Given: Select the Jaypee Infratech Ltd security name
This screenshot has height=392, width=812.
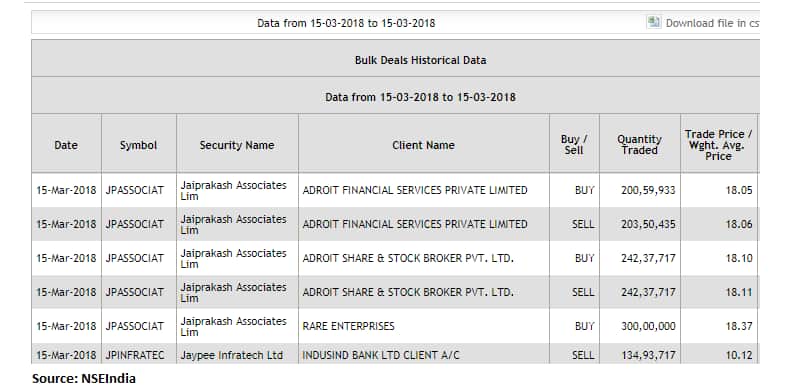Looking at the screenshot, I should coord(231,355).
